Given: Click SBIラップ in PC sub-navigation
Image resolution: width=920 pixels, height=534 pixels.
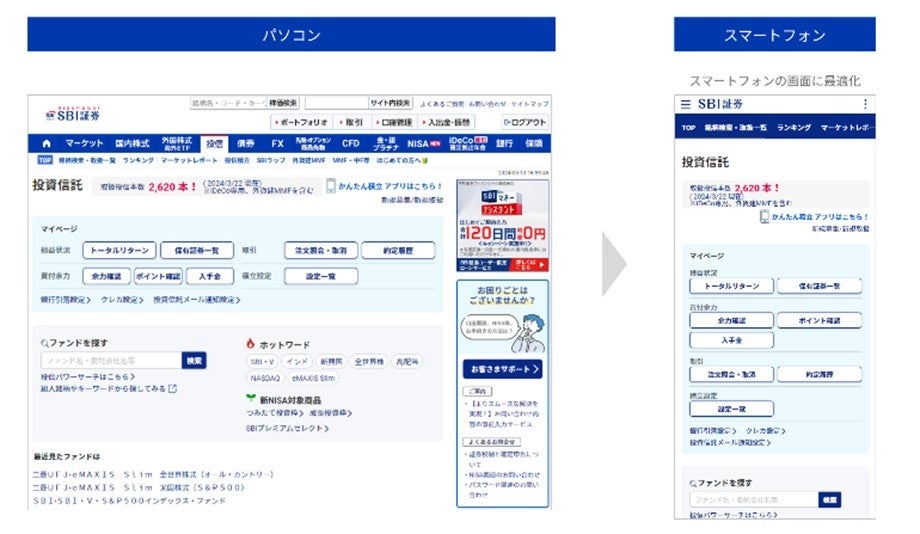Looking at the screenshot, I should click(270, 160).
